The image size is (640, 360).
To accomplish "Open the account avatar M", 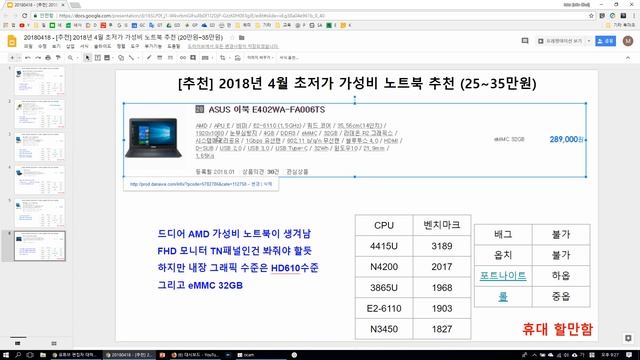I will (628, 41).
